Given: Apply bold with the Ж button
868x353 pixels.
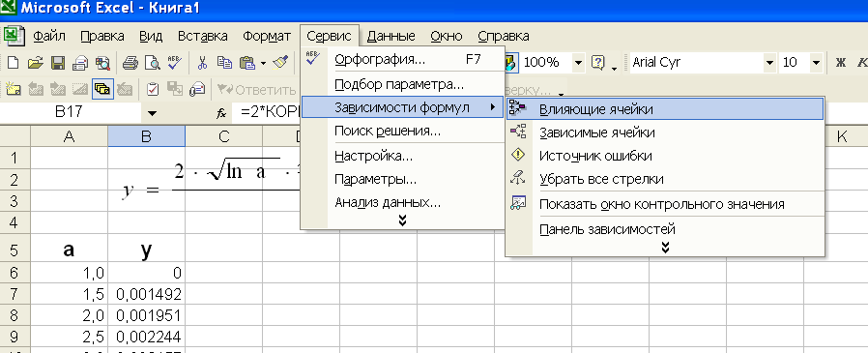Looking at the screenshot, I should tap(840, 62).
